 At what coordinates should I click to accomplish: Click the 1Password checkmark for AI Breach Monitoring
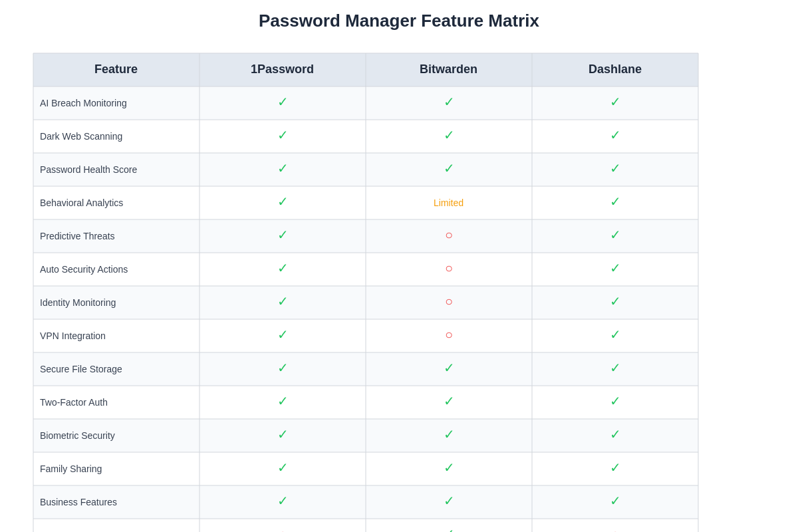coord(283,102)
